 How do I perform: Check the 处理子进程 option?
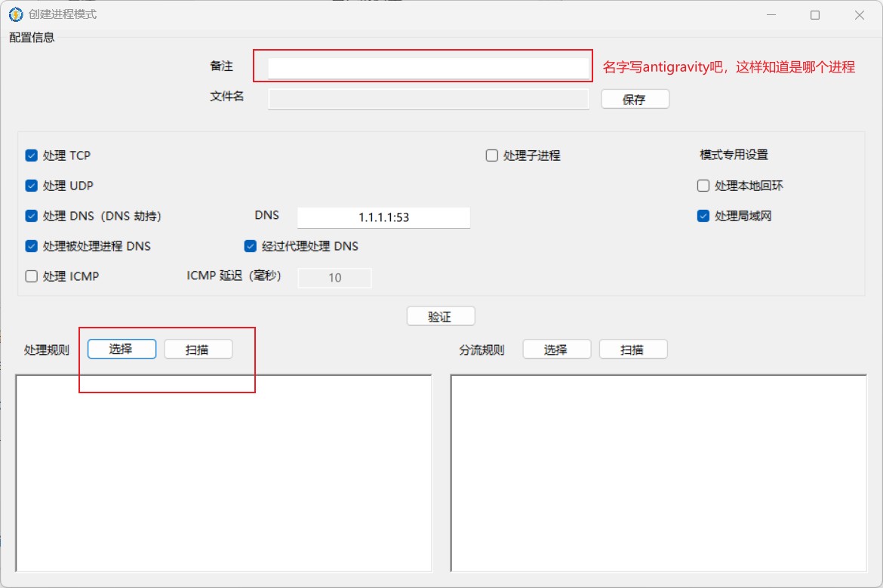click(491, 155)
